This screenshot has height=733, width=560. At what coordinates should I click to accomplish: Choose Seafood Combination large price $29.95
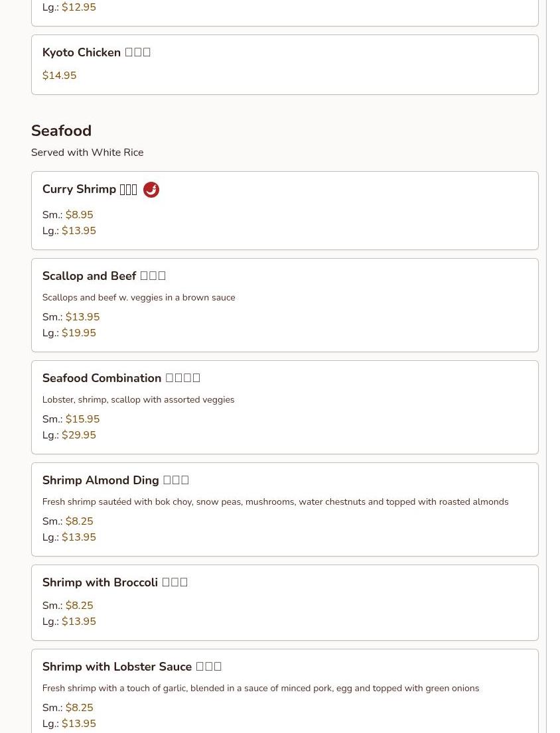[x=78, y=435]
